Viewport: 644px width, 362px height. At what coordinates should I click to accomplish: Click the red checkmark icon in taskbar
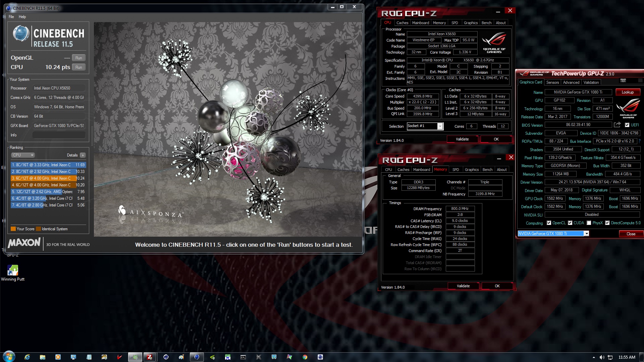click(x=119, y=357)
